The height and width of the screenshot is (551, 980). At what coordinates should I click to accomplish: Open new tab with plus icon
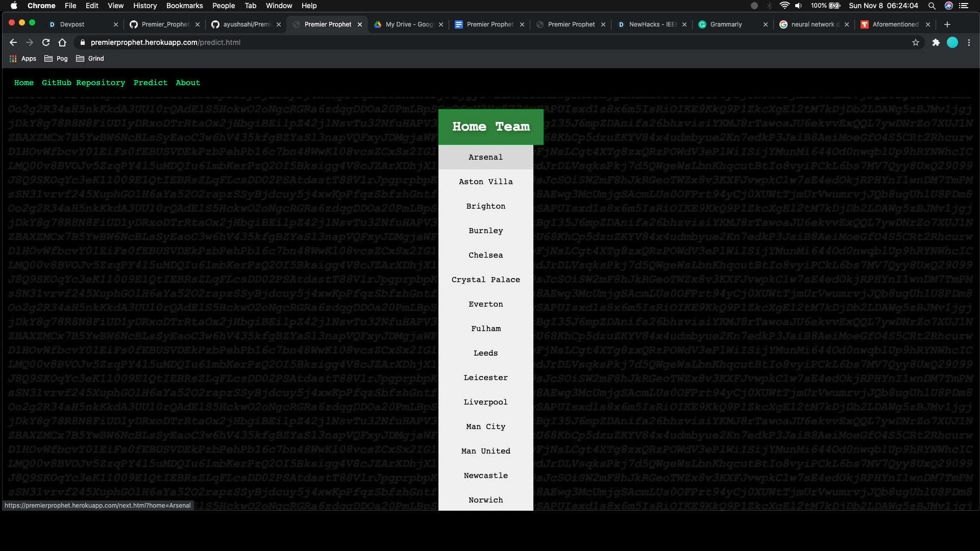[x=947, y=24]
